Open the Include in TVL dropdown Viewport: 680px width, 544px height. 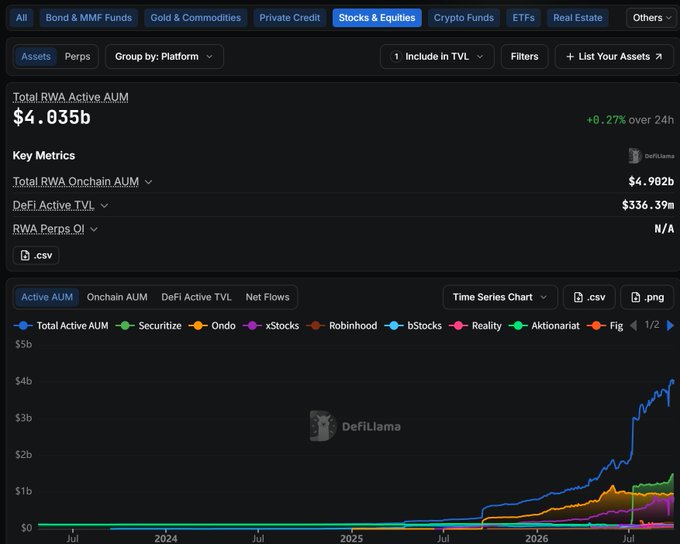point(437,56)
